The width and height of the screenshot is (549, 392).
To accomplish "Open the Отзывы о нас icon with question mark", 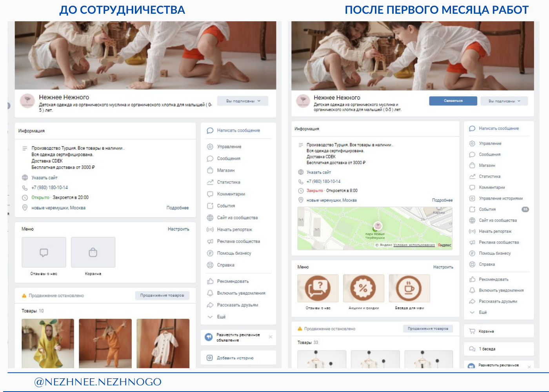I will [x=318, y=288].
